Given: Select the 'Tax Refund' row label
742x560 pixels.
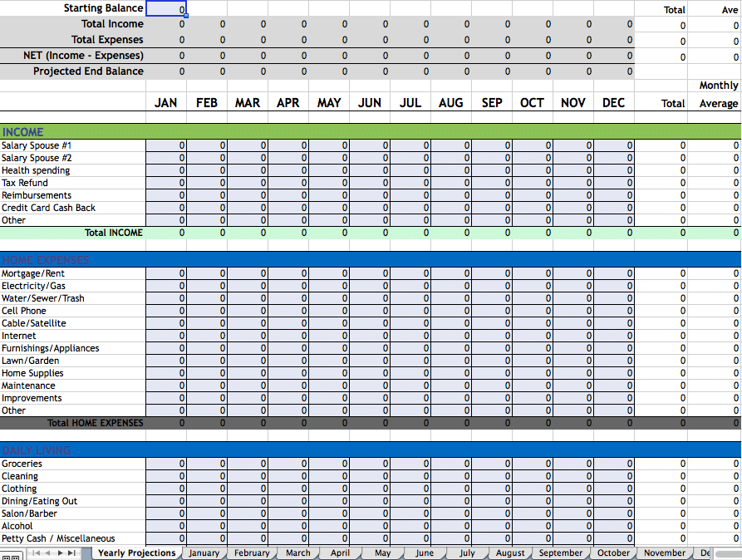Looking at the screenshot, I should pos(73,183).
